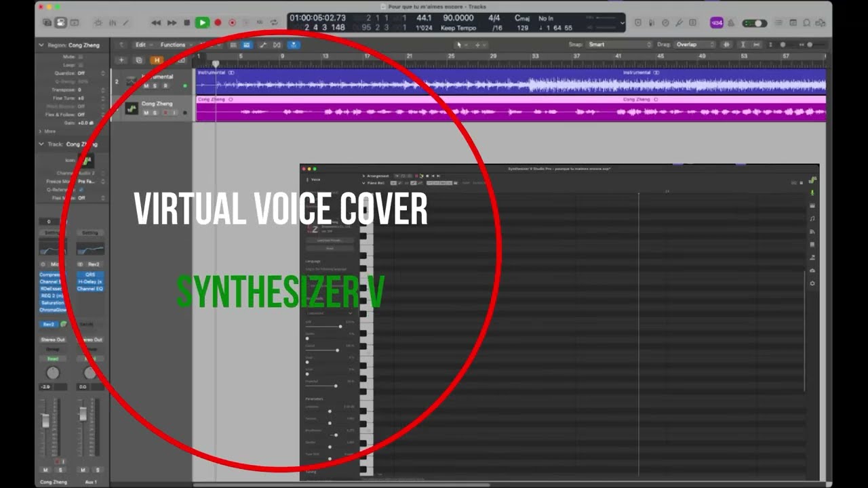
Task: Click the red Record button
Action: click(x=218, y=22)
